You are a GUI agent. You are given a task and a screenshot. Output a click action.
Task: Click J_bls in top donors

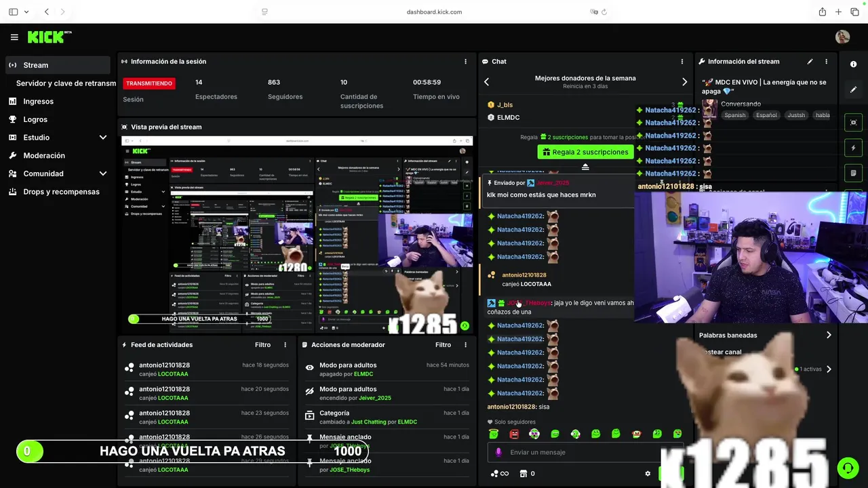coord(505,105)
